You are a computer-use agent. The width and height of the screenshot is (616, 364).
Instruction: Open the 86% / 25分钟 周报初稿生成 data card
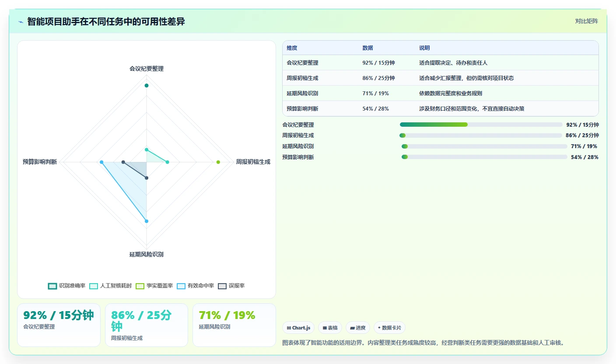(147, 325)
